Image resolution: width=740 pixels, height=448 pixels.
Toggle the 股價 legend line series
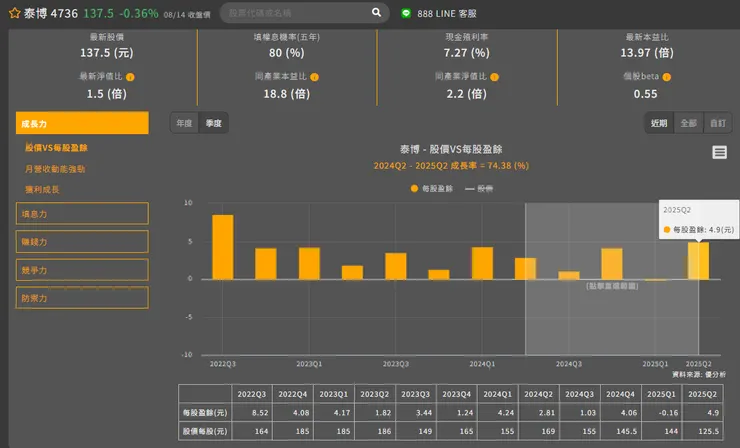[479, 189]
